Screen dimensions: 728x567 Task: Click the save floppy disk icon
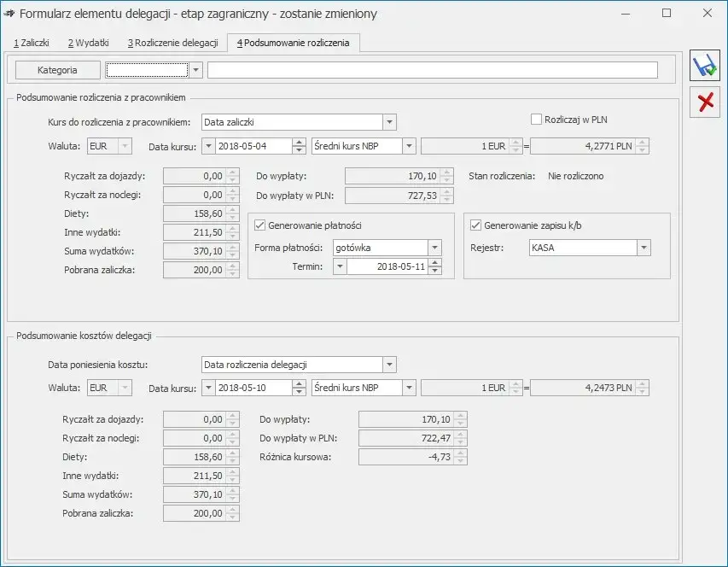[x=705, y=67]
